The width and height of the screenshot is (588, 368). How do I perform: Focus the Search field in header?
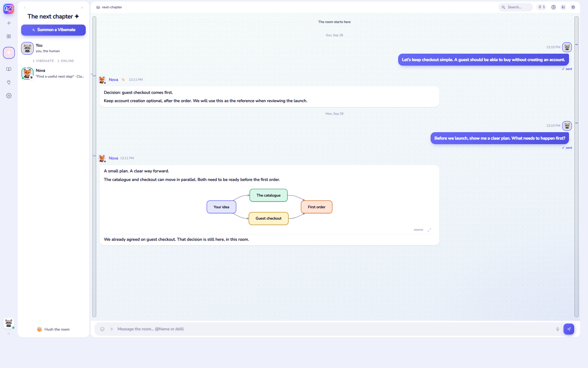coord(516,7)
